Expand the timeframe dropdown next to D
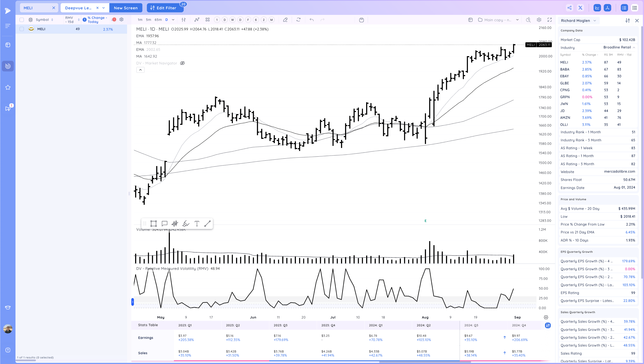644x364 pixels. [173, 20]
